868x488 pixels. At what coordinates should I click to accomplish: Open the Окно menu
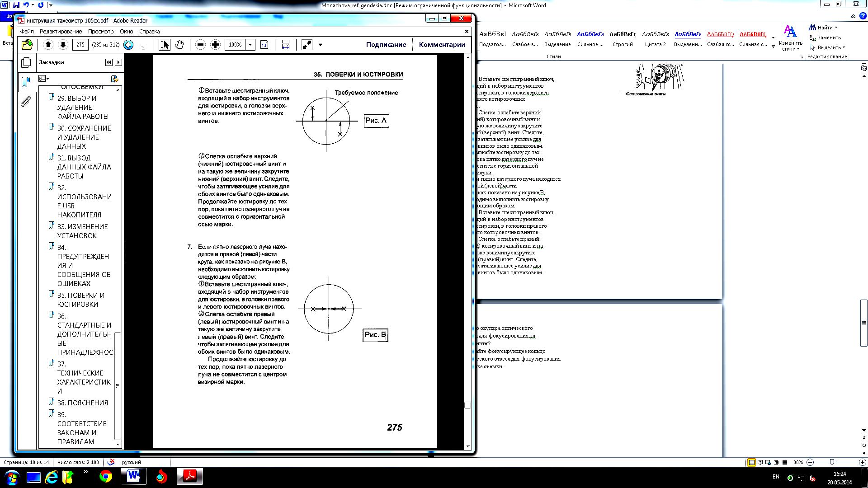tap(127, 31)
